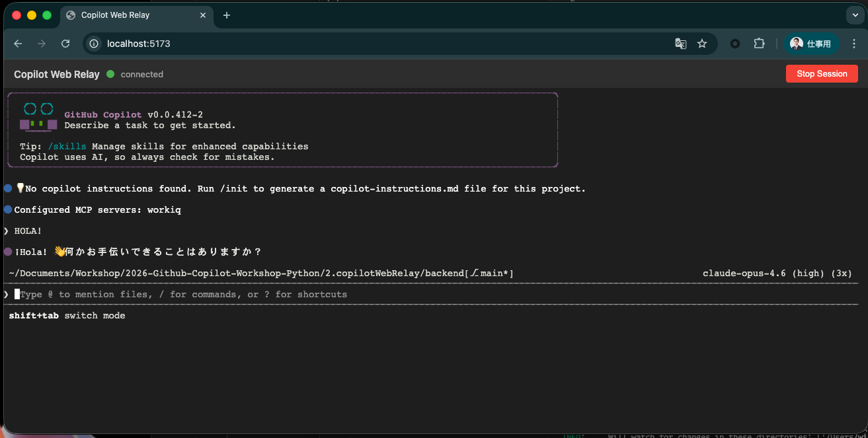Click the translate page icon

tap(680, 44)
